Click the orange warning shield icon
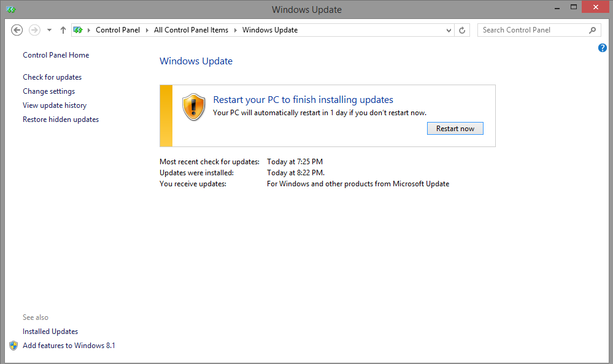The image size is (613, 364). 193,107
